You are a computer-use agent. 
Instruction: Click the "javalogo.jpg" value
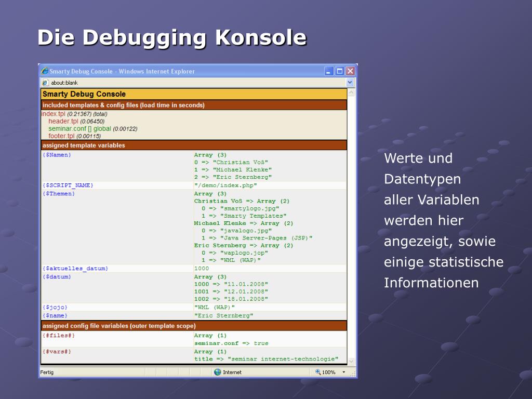tap(246, 231)
